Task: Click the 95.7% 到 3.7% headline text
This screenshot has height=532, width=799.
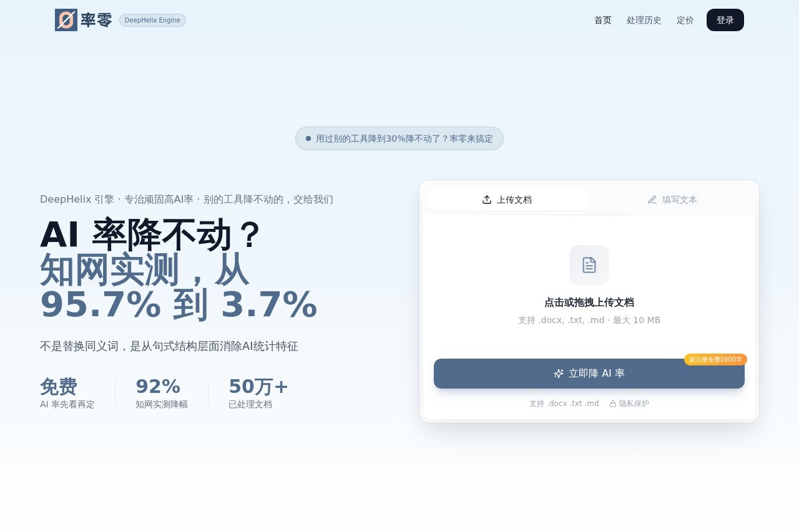Action: point(179,304)
